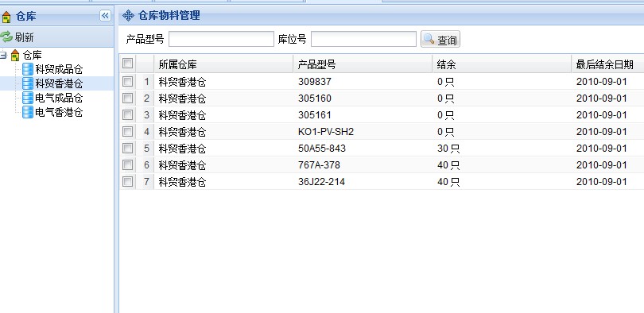Click the 查询 search button label
644x313 pixels.
447,40
